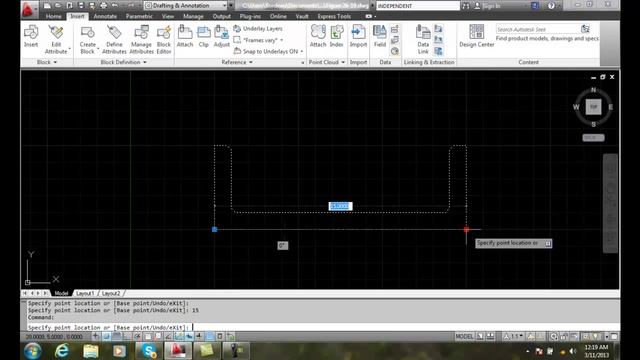640x360 pixels.
Task: Click the Help question mark icon
Action: point(551,6)
